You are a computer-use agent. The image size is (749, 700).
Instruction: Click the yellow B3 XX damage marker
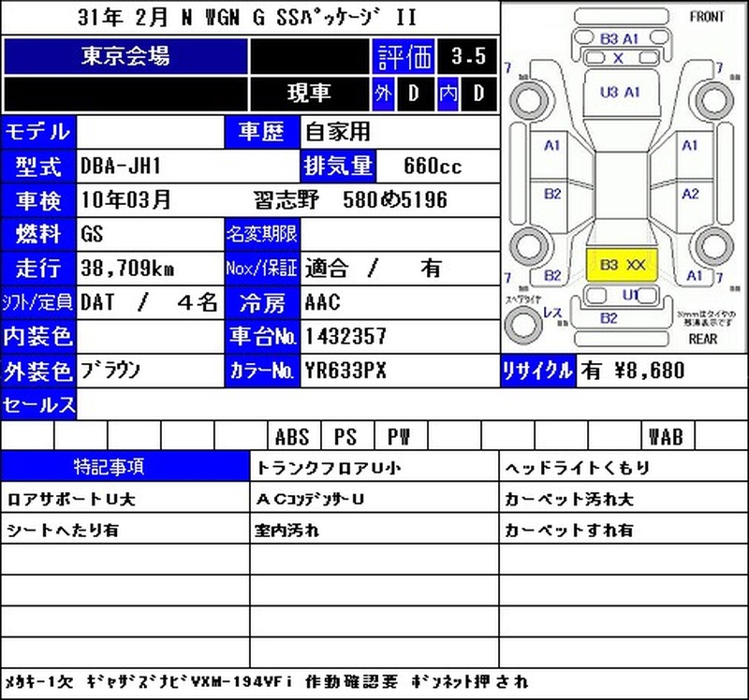(622, 265)
